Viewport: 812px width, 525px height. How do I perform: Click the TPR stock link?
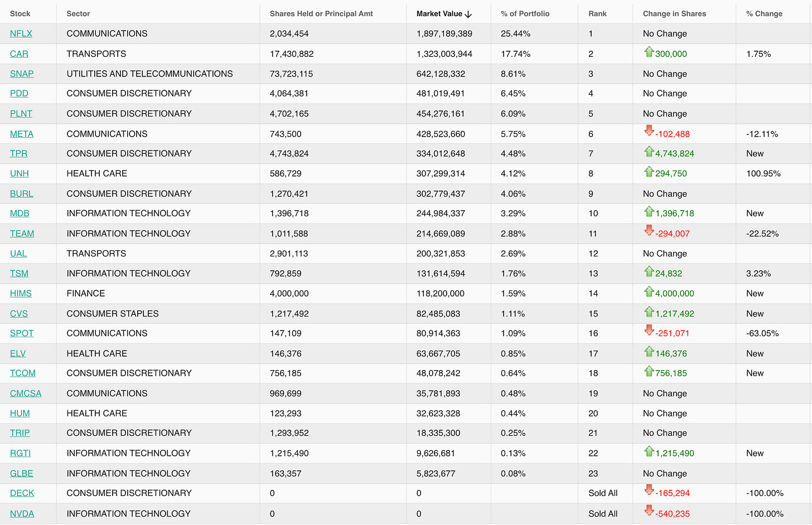(x=18, y=153)
